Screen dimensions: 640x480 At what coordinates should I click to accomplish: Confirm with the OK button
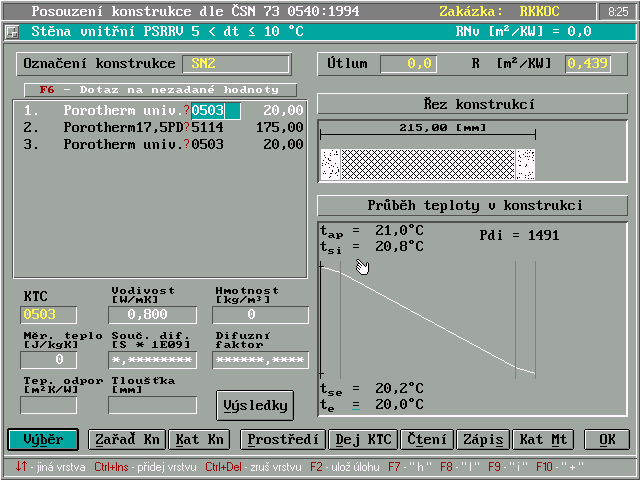[x=607, y=439]
